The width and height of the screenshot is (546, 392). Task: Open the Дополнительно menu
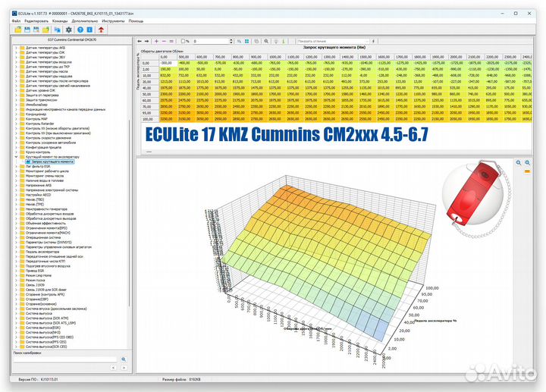click(x=85, y=21)
